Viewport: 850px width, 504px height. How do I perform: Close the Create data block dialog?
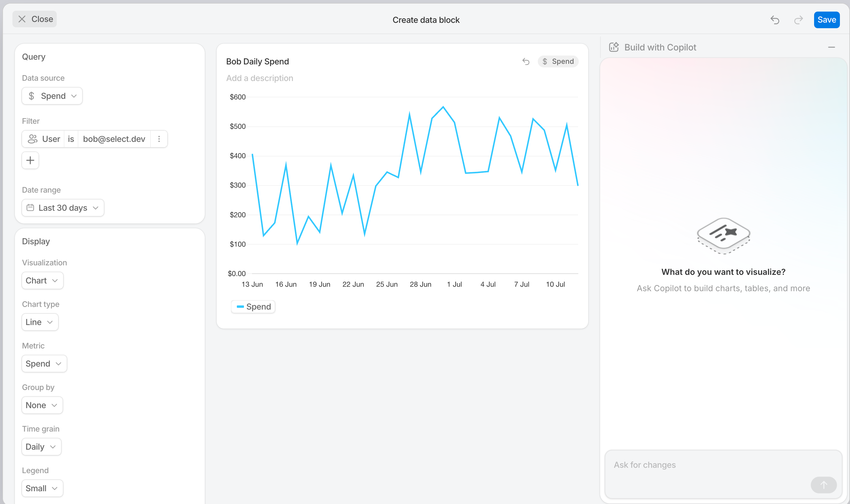(35, 19)
